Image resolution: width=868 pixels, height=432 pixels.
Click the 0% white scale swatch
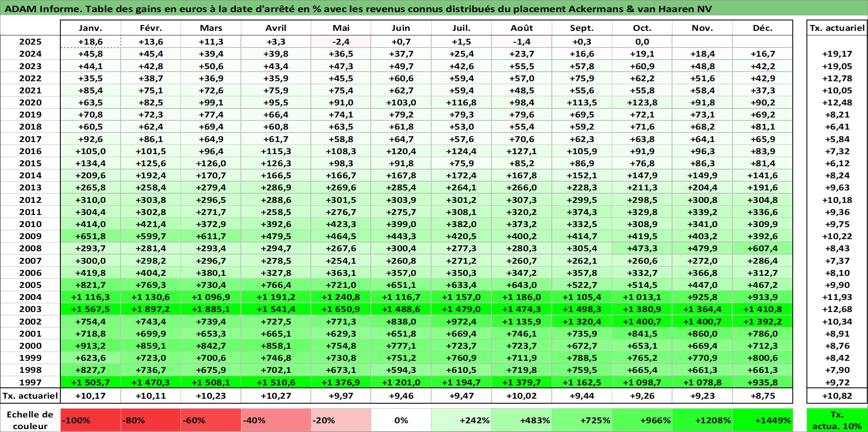(x=401, y=420)
